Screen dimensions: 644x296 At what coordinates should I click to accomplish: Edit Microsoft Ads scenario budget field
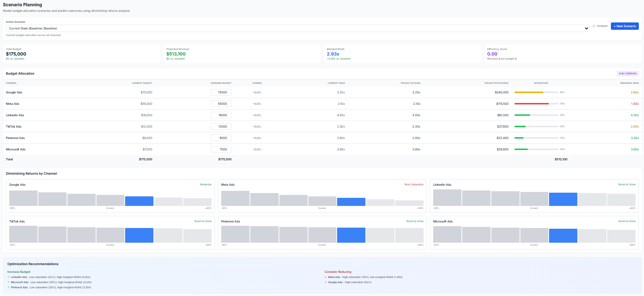pyautogui.click(x=221, y=149)
